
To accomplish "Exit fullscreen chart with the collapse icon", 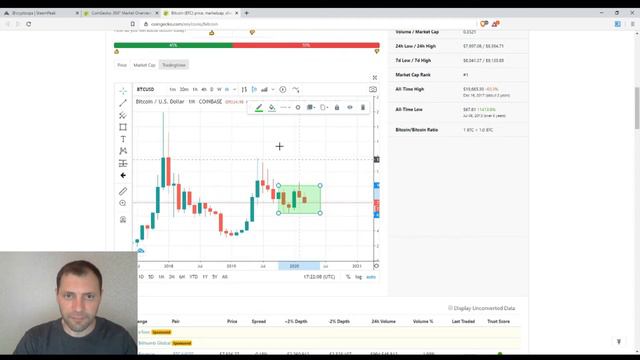I will (375, 77).
